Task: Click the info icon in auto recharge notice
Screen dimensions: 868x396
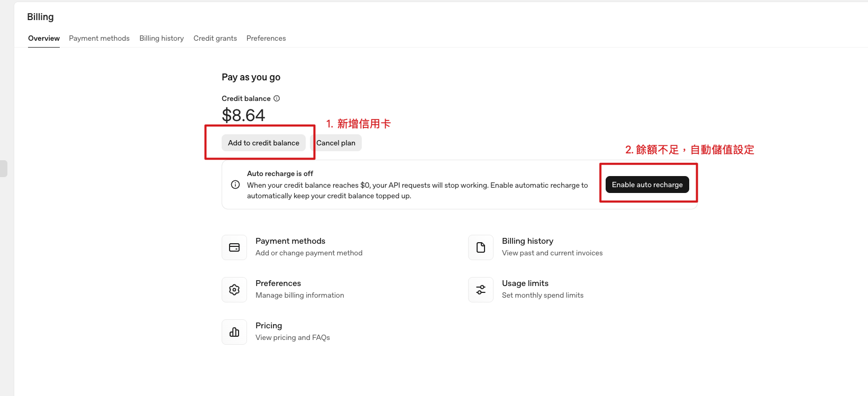Action: [x=235, y=185]
